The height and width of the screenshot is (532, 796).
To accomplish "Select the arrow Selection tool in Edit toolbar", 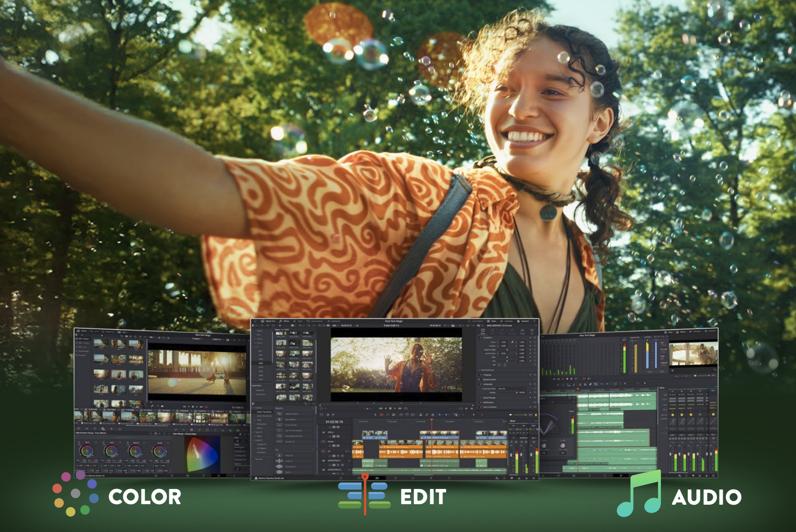I will click(x=375, y=415).
